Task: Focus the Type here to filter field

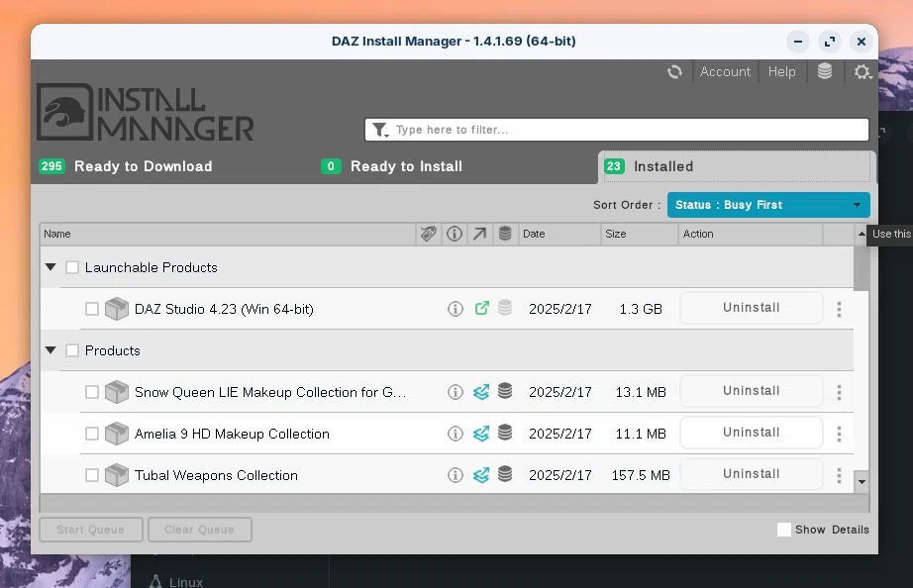Action: pos(617,130)
